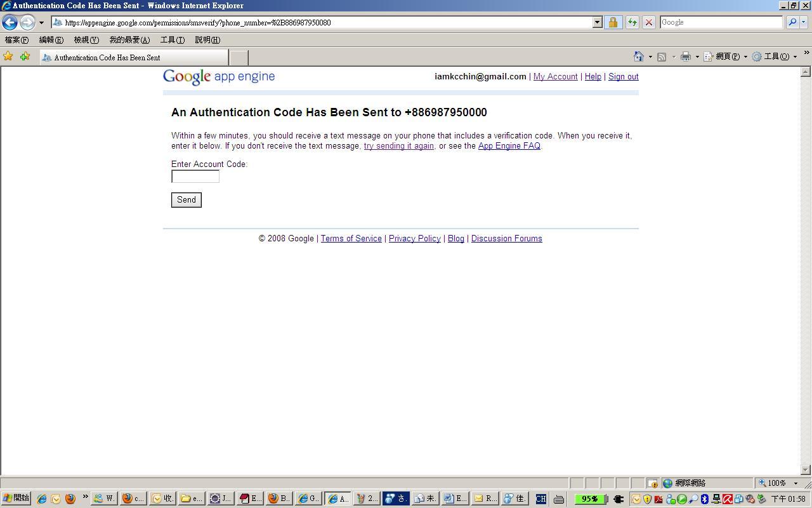This screenshot has height=508, width=812.
Task: Click the RSS feeds icon
Action: (662, 57)
